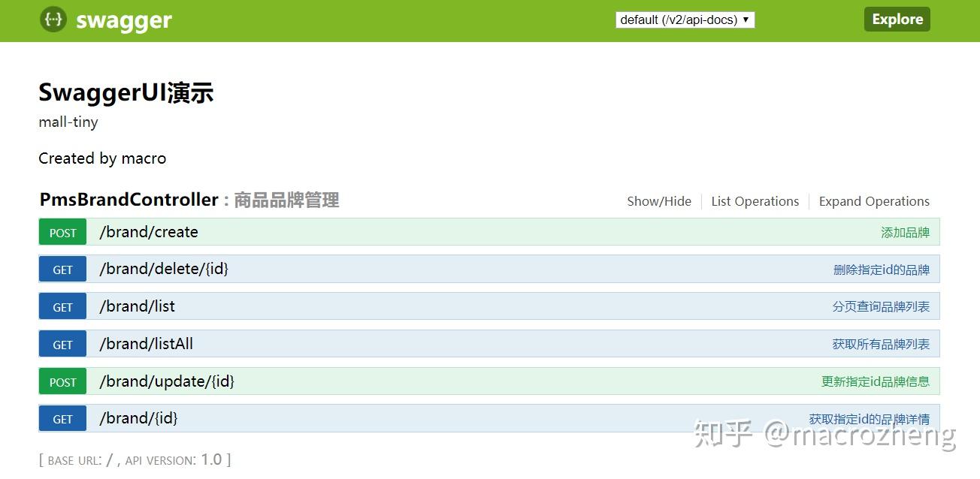Click the GET badge on /brand/list
This screenshot has height=479, width=980.
[x=62, y=306]
